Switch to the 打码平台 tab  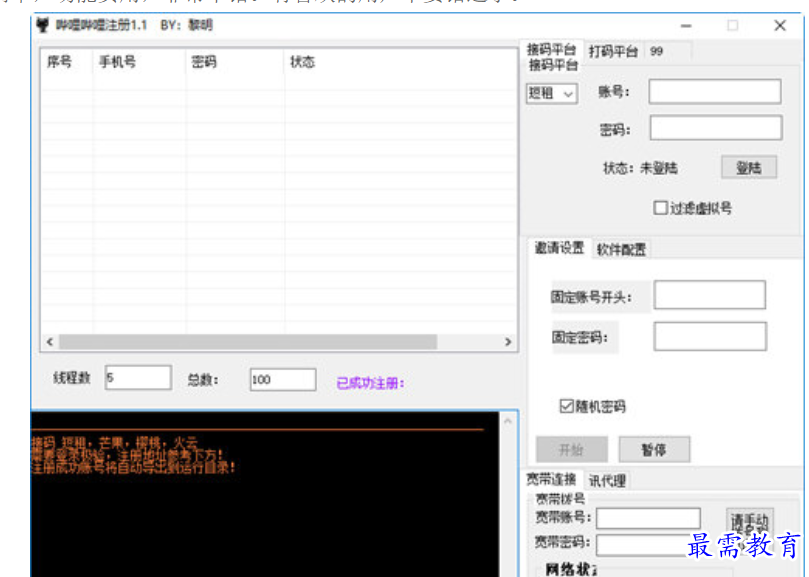pyautogui.click(x=613, y=51)
